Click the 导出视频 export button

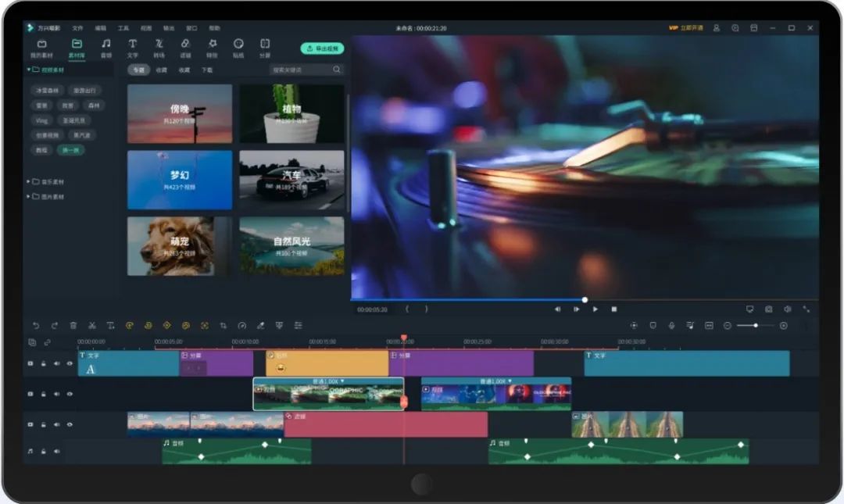(x=321, y=48)
